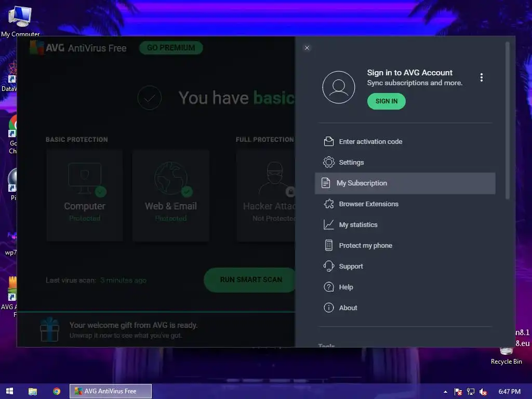Click the My statistics chart icon
The height and width of the screenshot is (399, 532).
[x=328, y=224]
